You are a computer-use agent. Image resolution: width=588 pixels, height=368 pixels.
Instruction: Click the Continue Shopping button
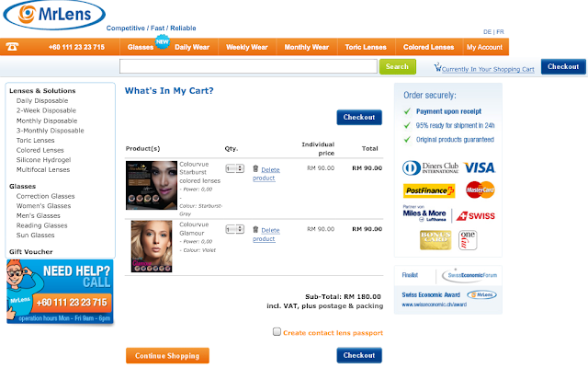167,355
